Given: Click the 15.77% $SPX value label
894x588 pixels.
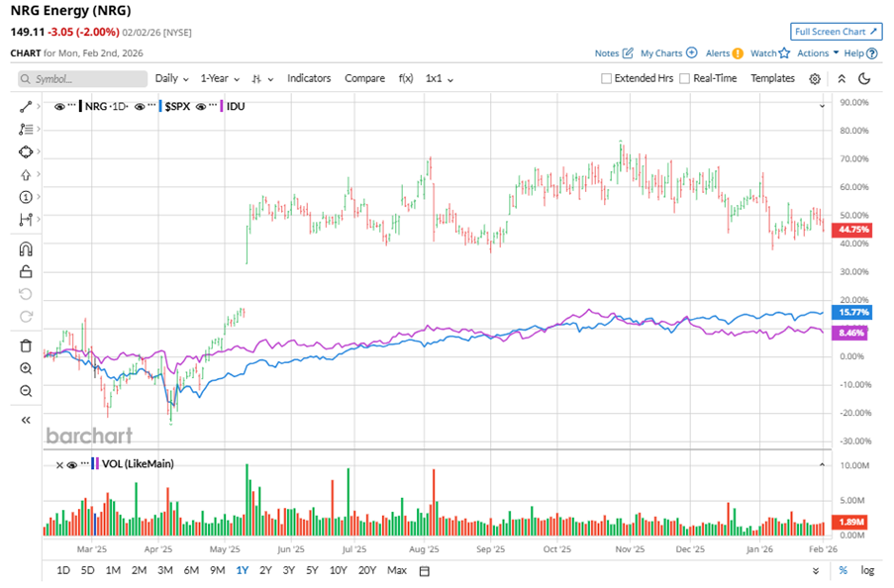Looking at the screenshot, I should click(851, 313).
